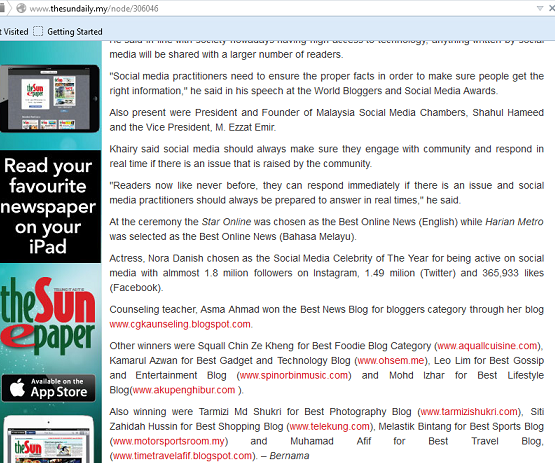Click the globe site identity icon
The height and width of the screenshot is (463, 558).
click(21, 8)
